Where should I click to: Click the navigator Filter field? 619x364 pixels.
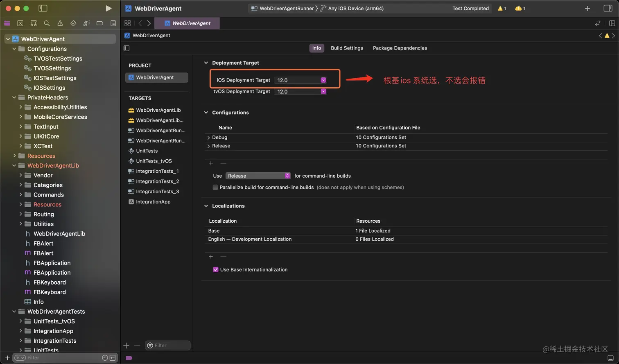65,358
